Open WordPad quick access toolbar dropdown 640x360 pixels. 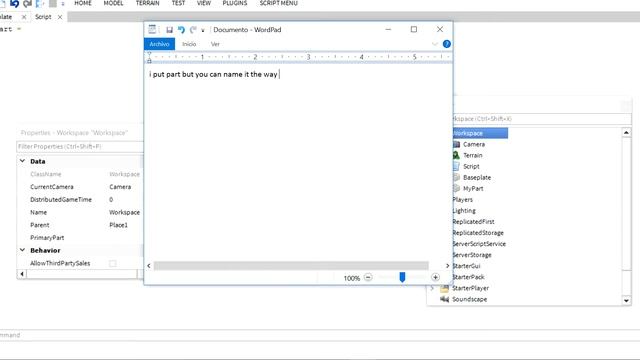[203, 30]
